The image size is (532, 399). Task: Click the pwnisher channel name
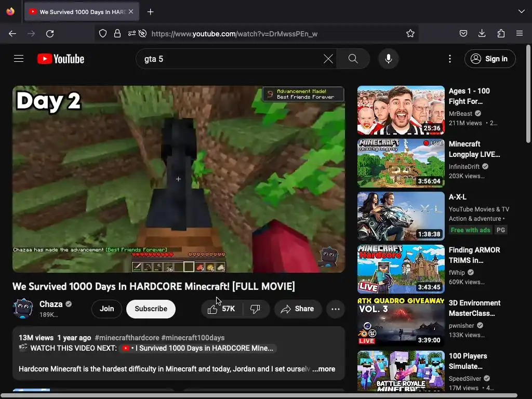click(461, 325)
